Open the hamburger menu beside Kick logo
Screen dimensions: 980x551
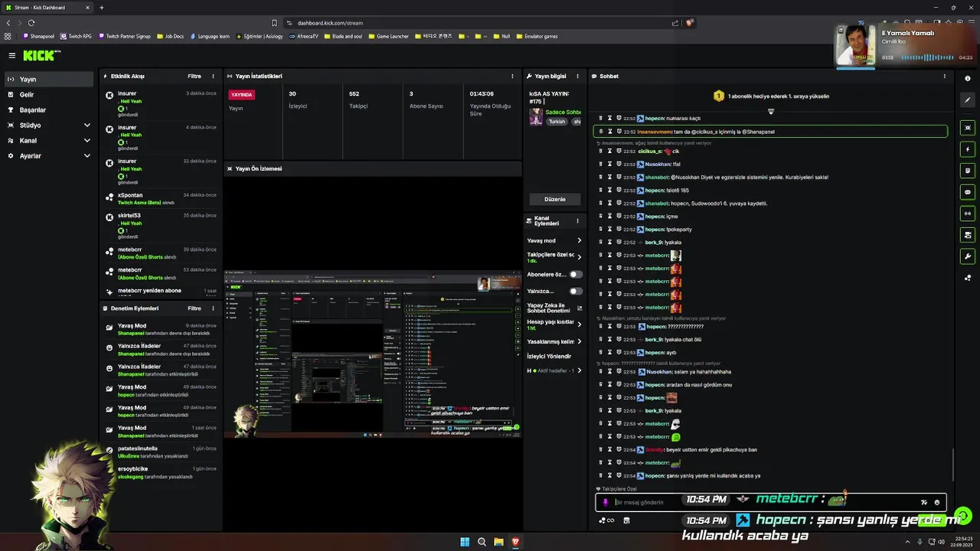(12, 55)
